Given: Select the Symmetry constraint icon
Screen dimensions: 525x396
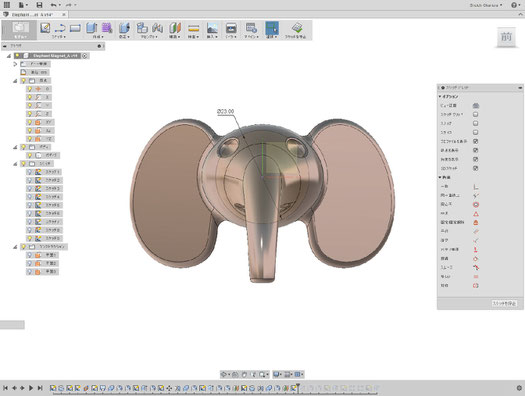Looking at the screenshot, I should (x=475, y=286).
